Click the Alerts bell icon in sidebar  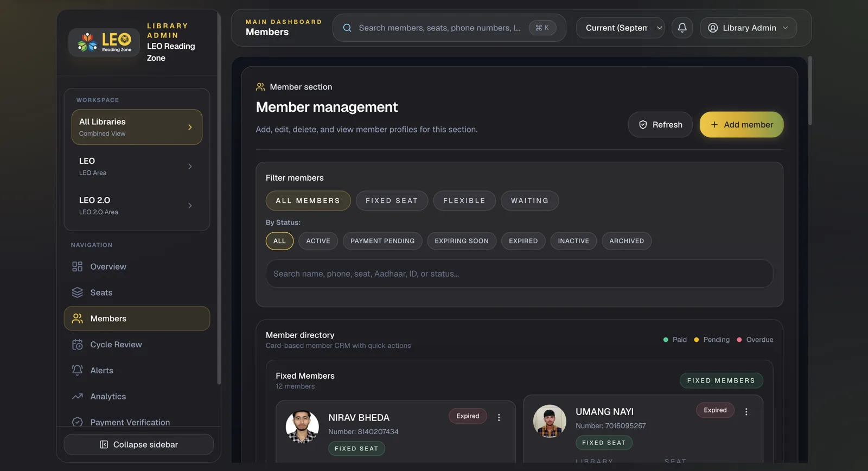[78, 370]
